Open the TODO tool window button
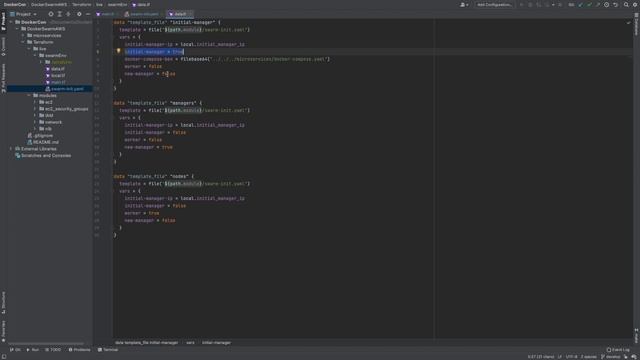The image size is (640, 360). point(53,350)
